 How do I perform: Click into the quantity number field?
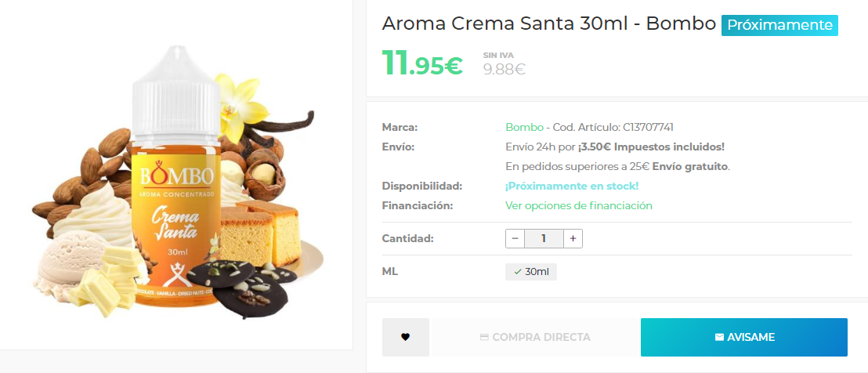point(544,238)
